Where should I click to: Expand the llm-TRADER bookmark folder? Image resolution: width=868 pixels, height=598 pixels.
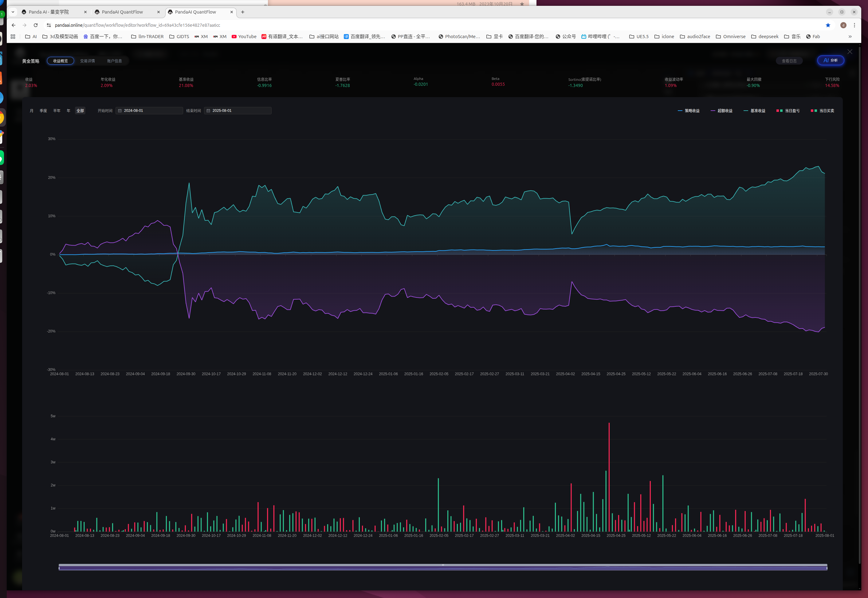[147, 36]
